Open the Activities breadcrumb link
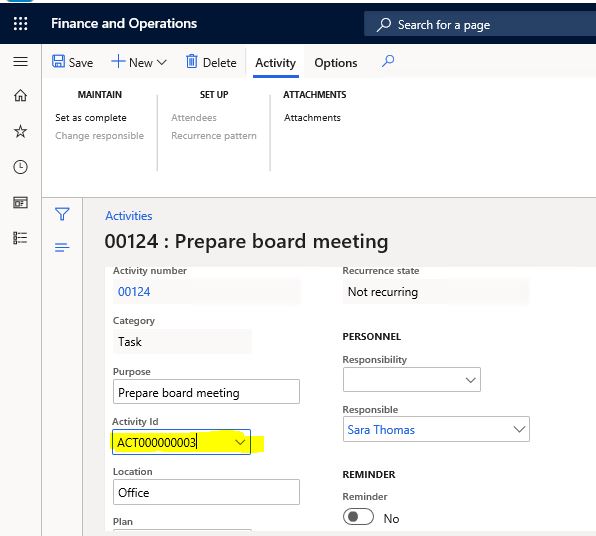Image resolution: width=596 pixels, height=536 pixels. tap(129, 216)
